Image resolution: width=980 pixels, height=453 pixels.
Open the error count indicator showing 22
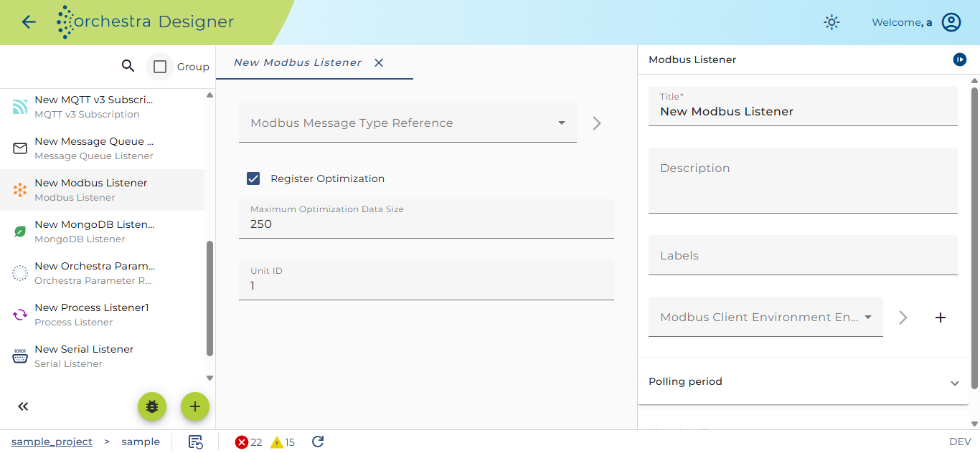click(249, 442)
